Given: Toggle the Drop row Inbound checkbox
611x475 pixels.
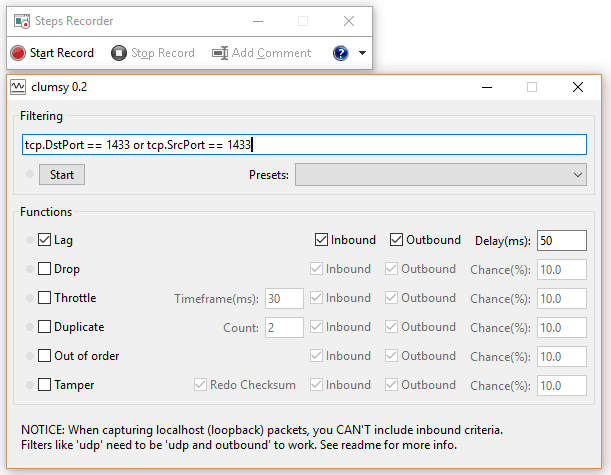Looking at the screenshot, I should pos(316,268).
